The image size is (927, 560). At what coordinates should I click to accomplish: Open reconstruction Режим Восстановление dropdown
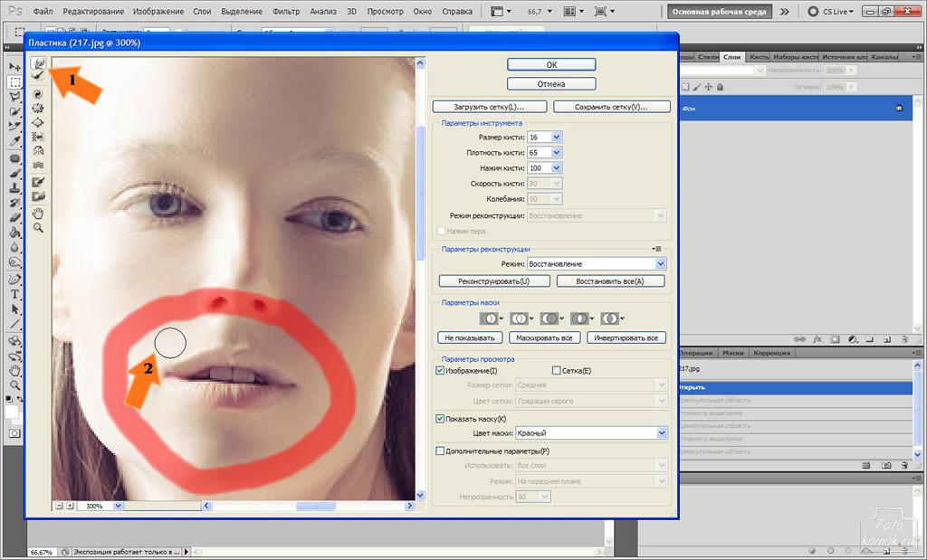(660, 264)
